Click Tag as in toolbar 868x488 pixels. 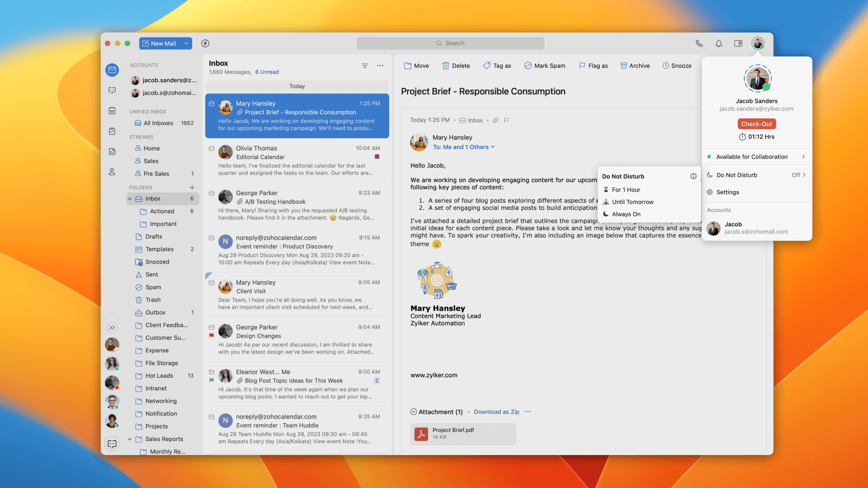tap(497, 66)
